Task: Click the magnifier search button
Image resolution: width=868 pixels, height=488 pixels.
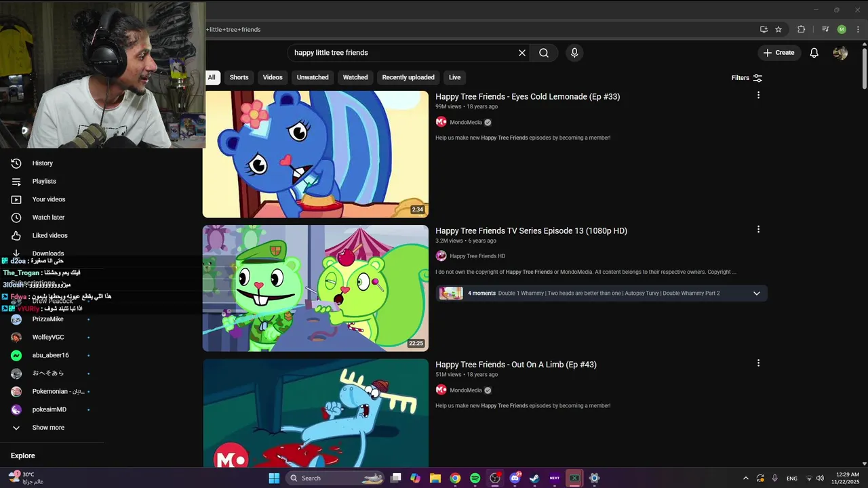Action: coord(544,53)
